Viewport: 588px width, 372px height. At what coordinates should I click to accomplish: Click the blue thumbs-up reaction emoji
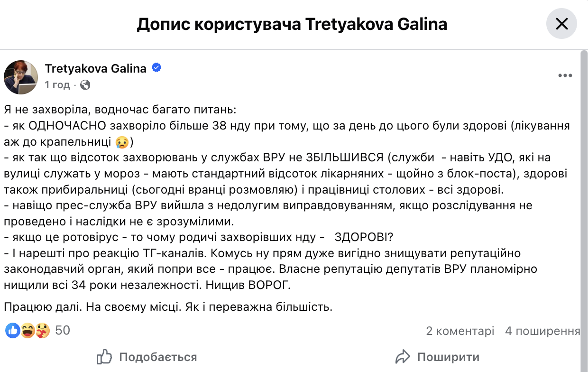pyautogui.click(x=13, y=330)
